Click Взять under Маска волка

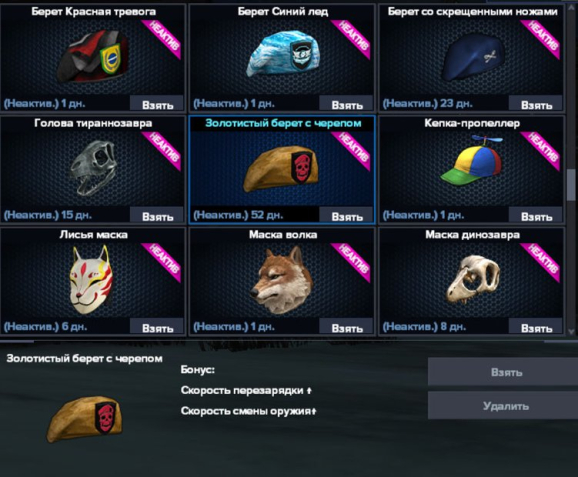point(347,327)
